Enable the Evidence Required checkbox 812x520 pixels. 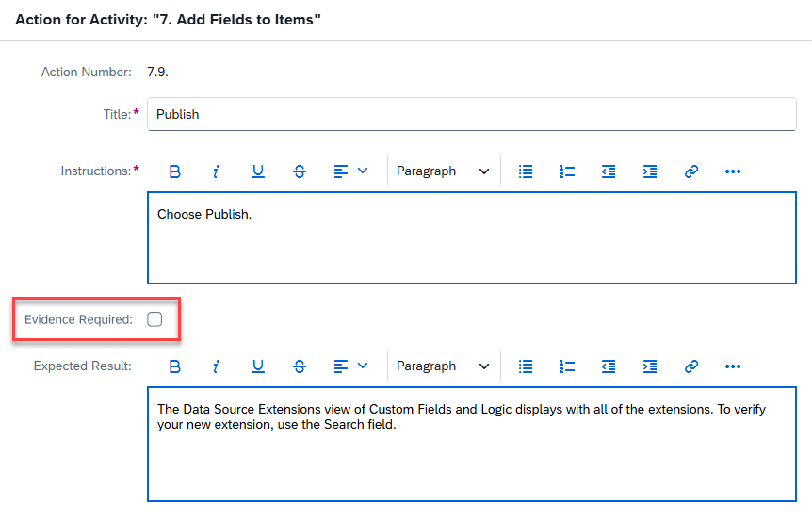point(154,319)
